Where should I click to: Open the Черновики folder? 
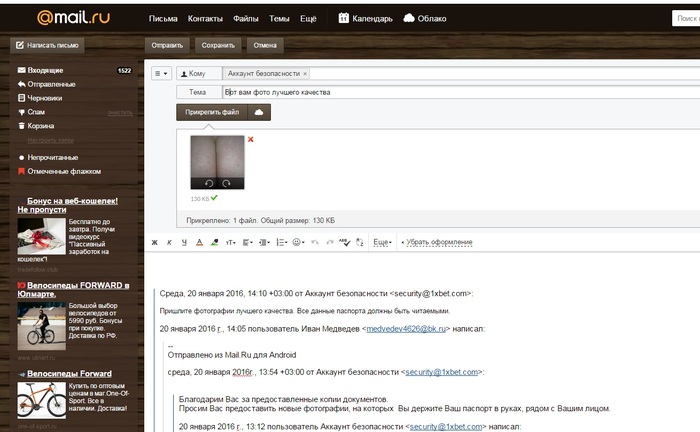point(45,98)
